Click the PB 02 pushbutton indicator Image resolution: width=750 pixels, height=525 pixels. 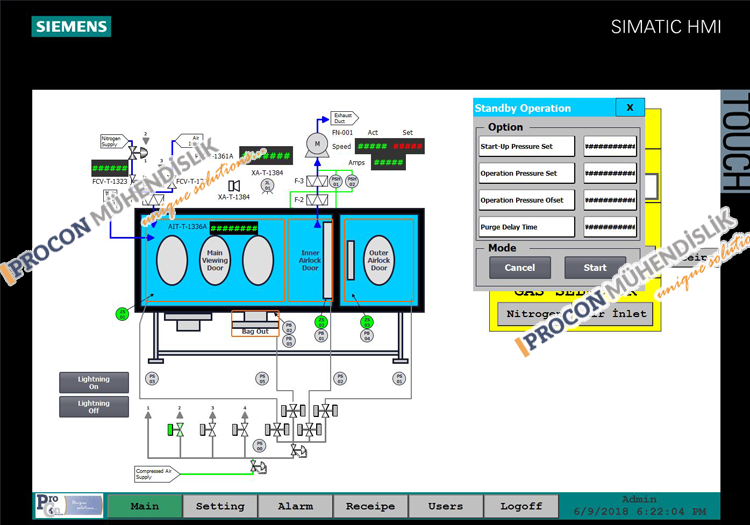[x=289, y=328]
